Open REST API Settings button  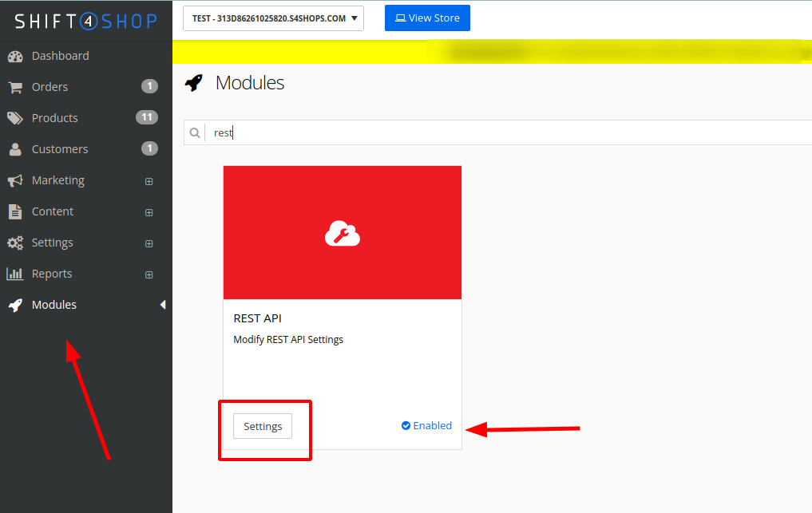click(x=263, y=426)
